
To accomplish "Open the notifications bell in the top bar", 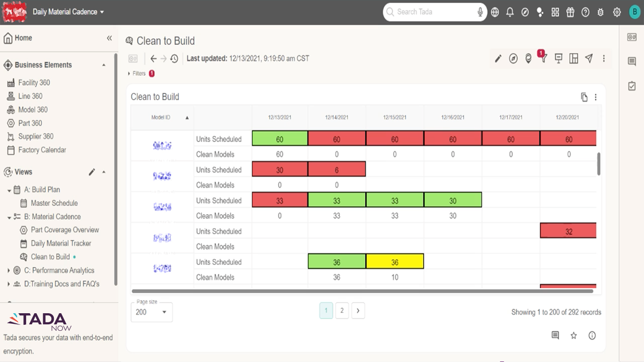I will [510, 12].
